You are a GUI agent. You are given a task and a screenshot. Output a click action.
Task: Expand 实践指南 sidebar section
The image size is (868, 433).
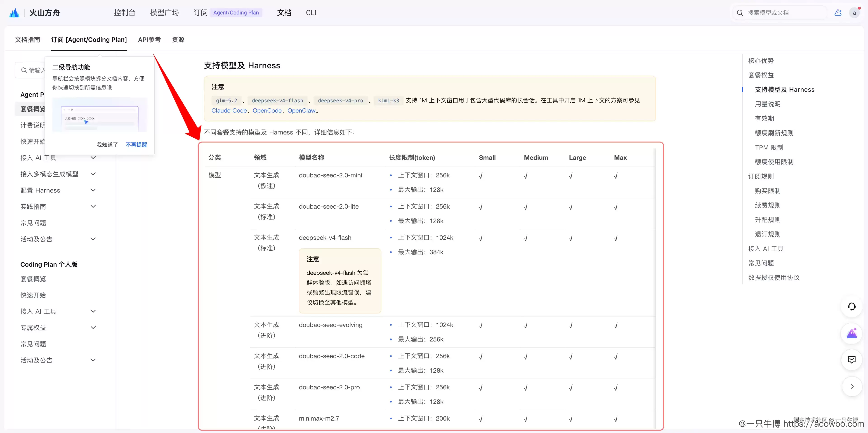pyautogui.click(x=58, y=207)
